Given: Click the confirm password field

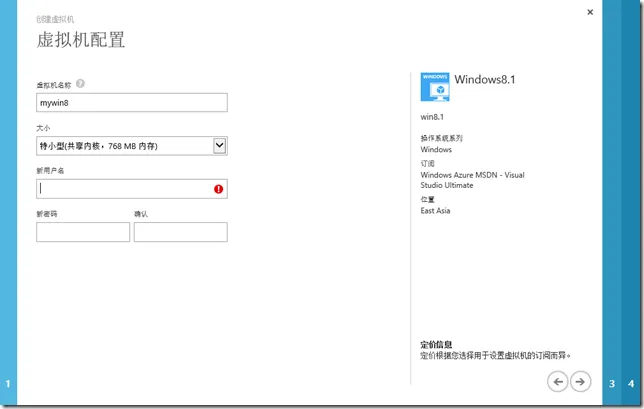Looking at the screenshot, I should click(x=181, y=232).
